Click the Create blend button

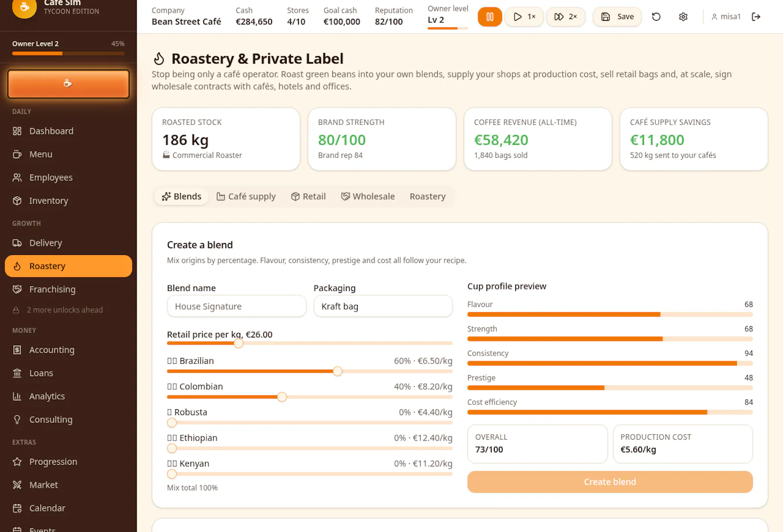click(610, 482)
